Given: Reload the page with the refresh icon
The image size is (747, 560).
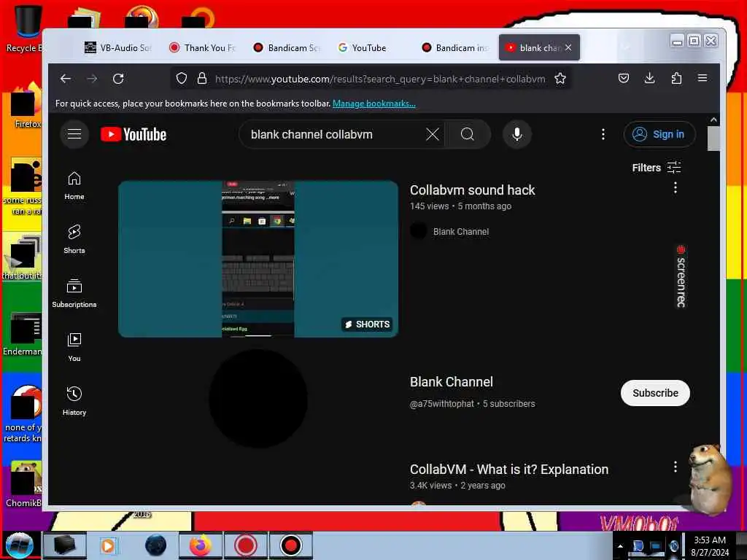Looking at the screenshot, I should click(x=118, y=79).
